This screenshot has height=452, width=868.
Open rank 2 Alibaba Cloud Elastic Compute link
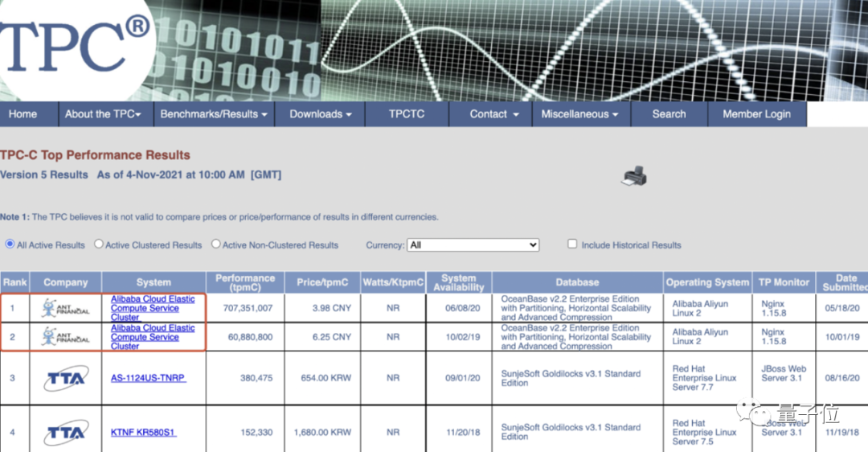pyautogui.click(x=152, y=337)
